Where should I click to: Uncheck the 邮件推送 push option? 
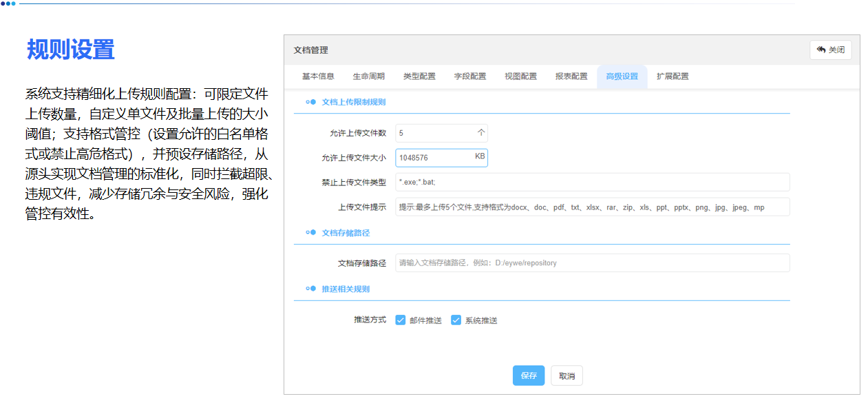(401, 320)
